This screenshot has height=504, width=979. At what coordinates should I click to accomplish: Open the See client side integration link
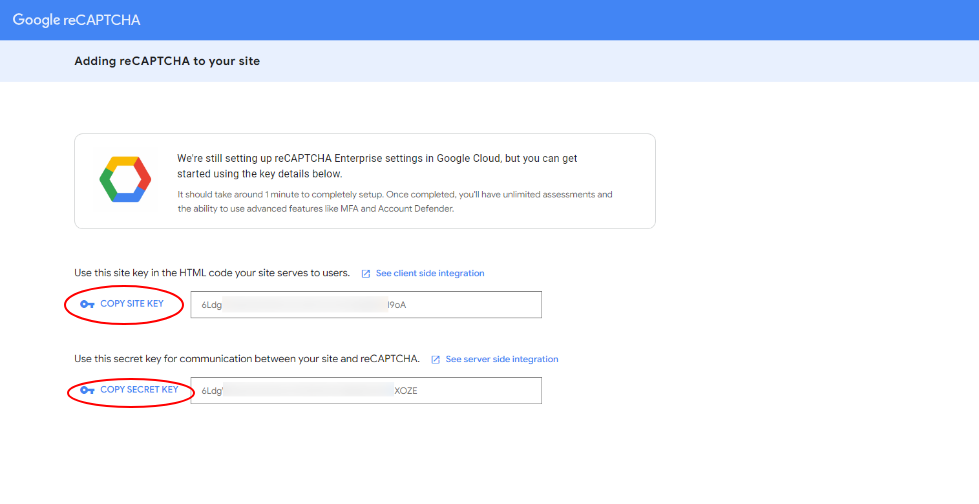pos(430,274)
